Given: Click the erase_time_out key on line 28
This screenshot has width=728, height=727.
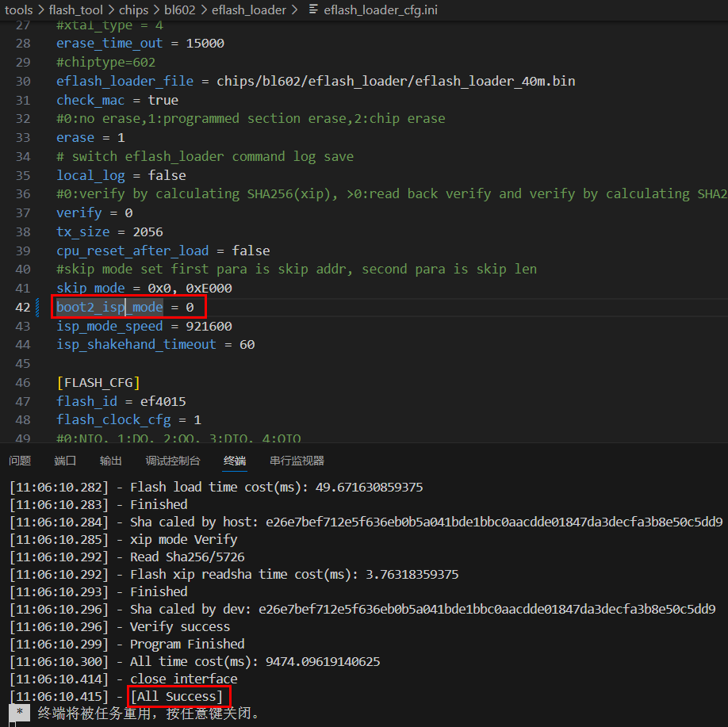Looking at the screenshot, I should click(109, 43).
